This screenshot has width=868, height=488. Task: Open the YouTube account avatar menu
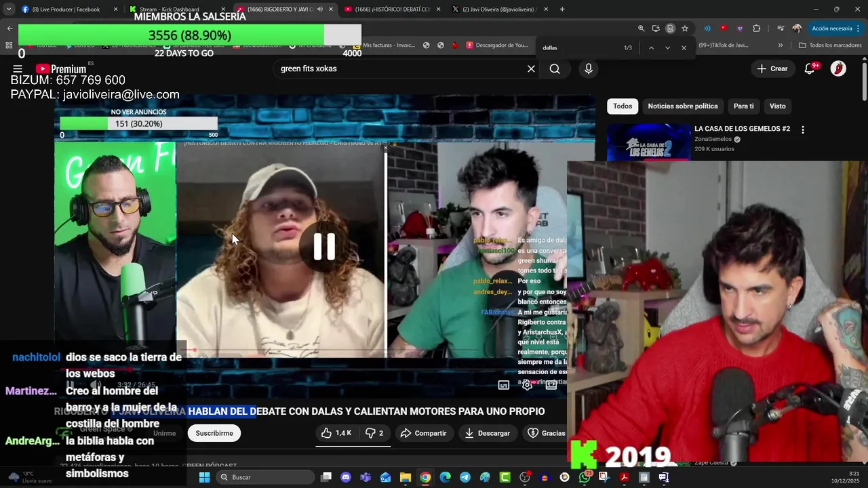[x=838, y=68]
